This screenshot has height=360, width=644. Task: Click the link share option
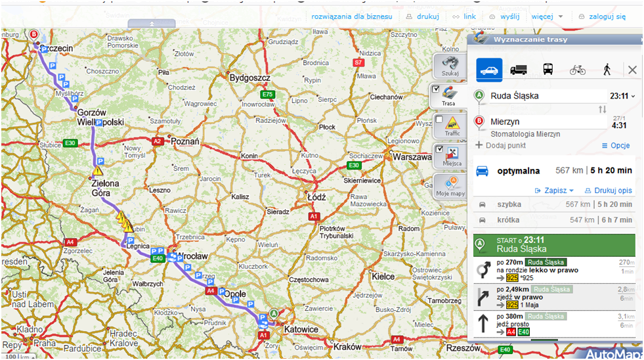[465, 16]
